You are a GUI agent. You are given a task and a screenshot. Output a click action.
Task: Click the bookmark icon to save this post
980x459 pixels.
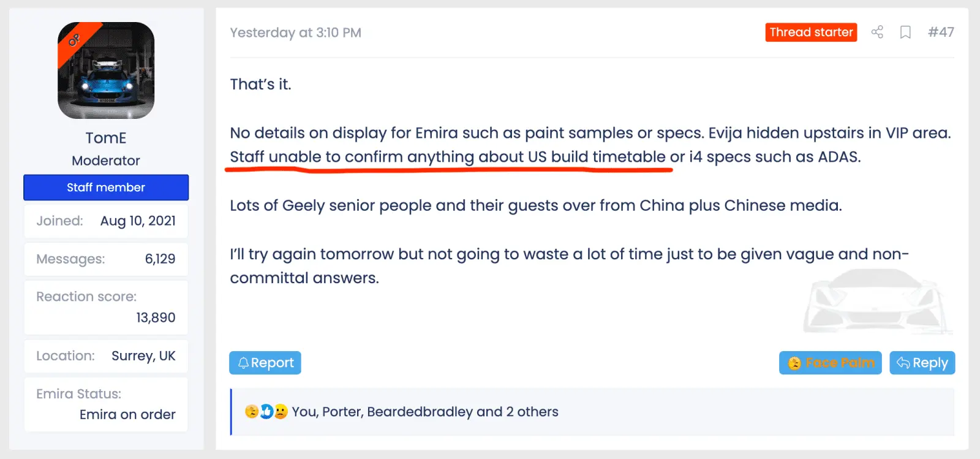[906, 32]
